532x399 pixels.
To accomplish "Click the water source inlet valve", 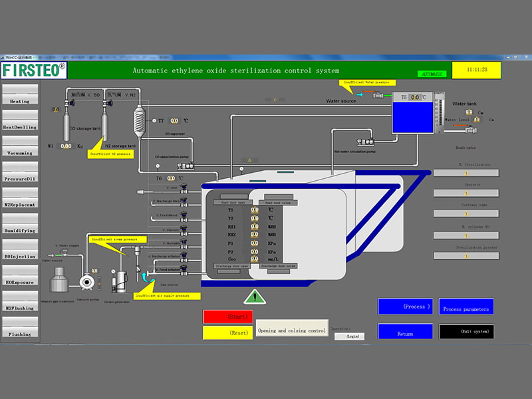I will (378, 95).
